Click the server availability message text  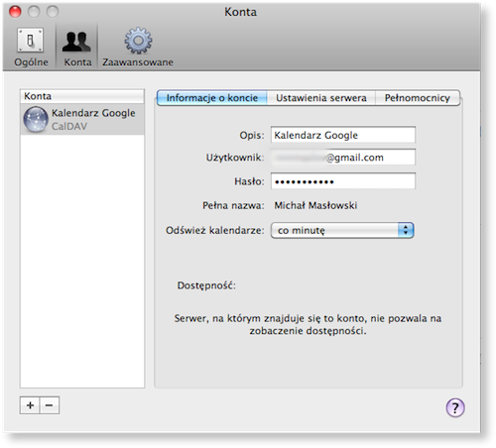(x=308, y=324)
